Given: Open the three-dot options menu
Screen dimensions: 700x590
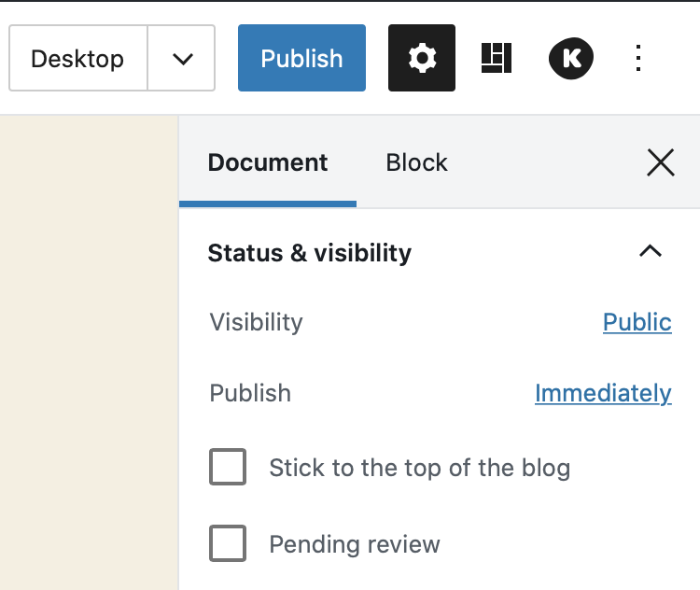Looking at the screenshot, I should tap(638, 58).
